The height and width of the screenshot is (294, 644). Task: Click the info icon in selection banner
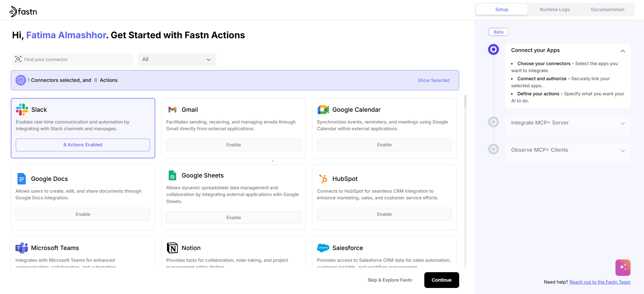21,80
